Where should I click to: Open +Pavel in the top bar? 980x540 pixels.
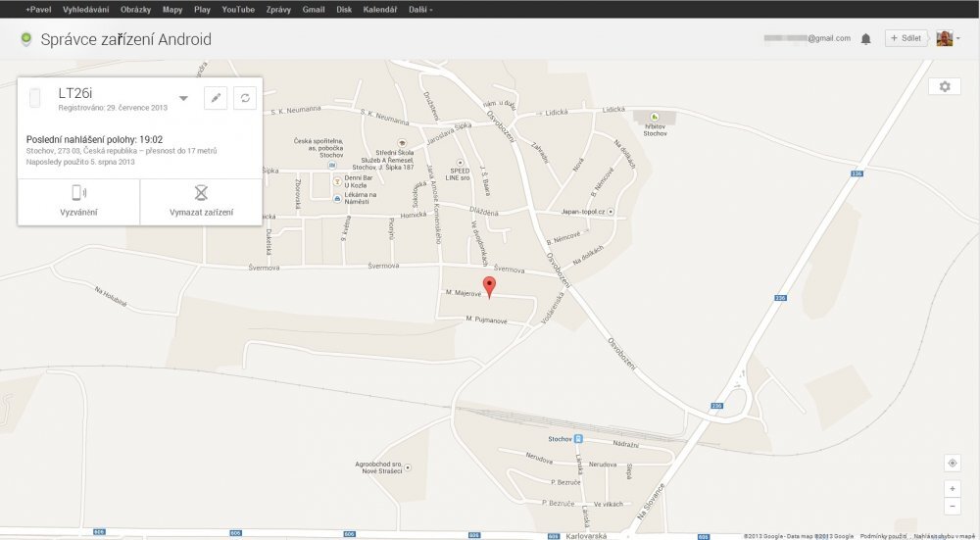pyautogui.click(x=38, y=10)
